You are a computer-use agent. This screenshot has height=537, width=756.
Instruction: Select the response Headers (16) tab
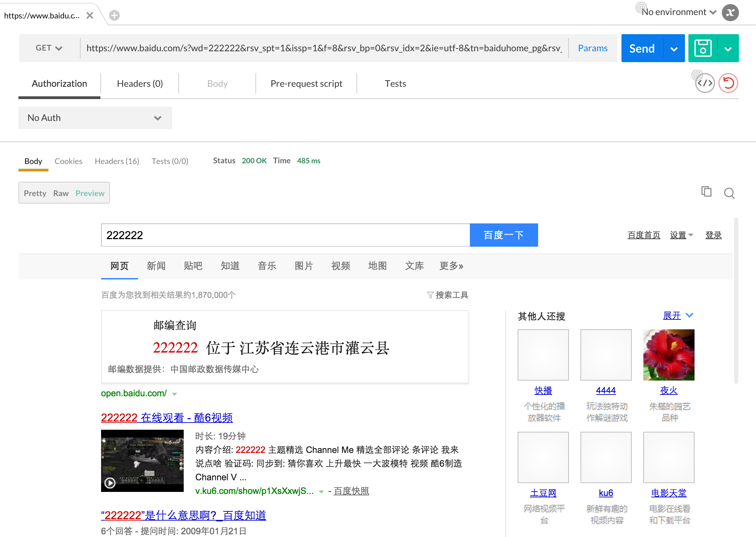point(117,161)
